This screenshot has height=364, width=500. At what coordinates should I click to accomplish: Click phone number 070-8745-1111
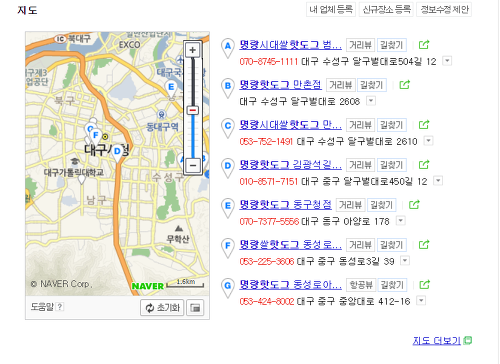point(268,61)
